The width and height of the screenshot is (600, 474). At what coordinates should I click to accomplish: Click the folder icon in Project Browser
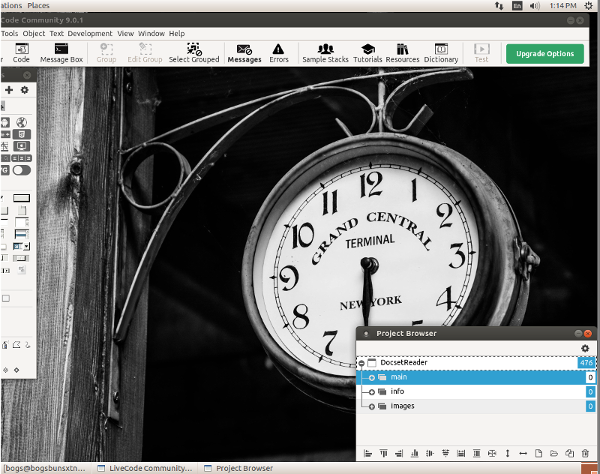pyautogui.click(x=554, y=453)
